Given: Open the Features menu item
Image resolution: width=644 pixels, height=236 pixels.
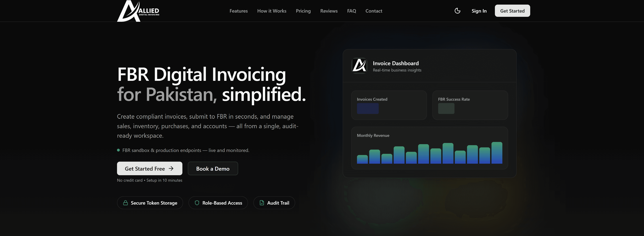Looking at the screenshot, I should coord(238,11).
